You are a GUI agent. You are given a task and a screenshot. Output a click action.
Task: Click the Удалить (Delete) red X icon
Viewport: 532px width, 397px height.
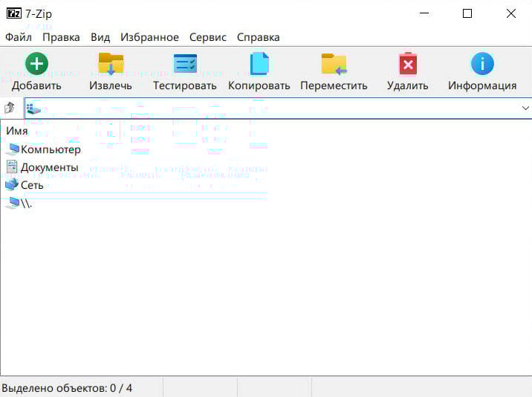[x=408, y=63]
